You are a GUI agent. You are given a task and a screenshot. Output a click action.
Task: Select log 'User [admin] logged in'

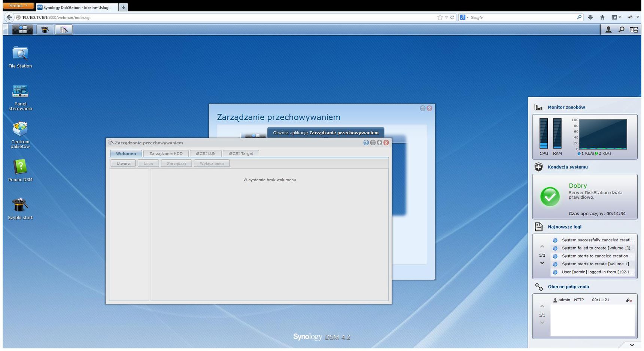point(593,272)
